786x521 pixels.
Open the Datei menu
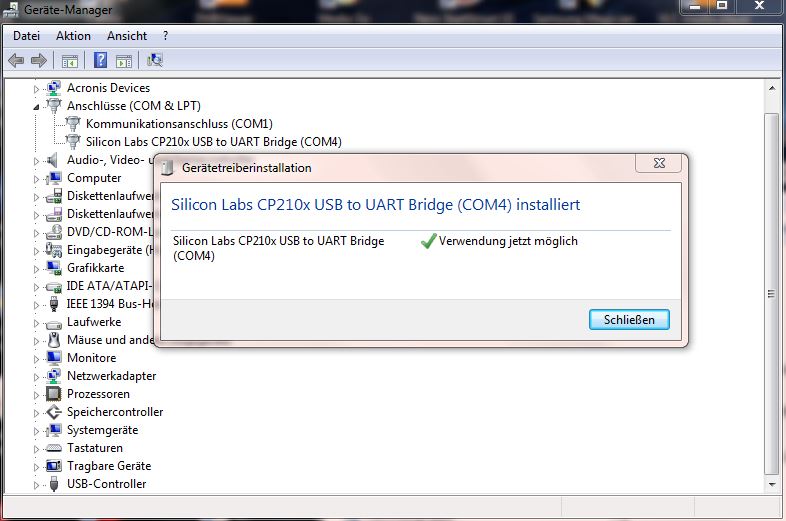click(x=27, y=36)
